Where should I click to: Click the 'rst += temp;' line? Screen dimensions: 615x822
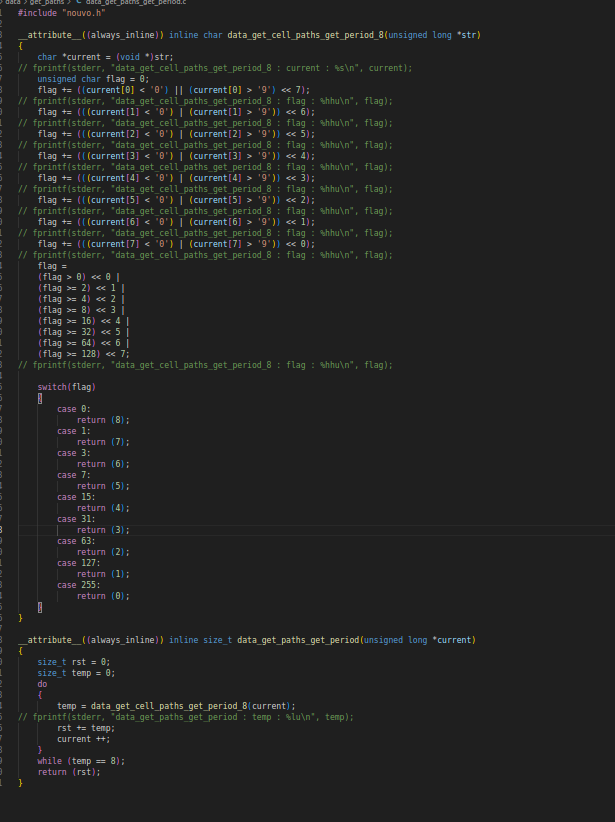click(x=86, y=728)
